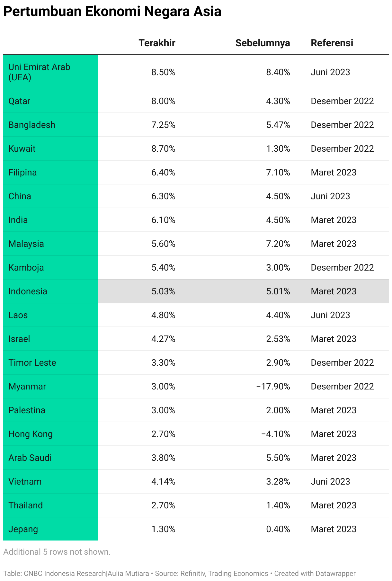Click the Created with Datawrapper credit
392x581 pixels.
(x=315, y=574)
